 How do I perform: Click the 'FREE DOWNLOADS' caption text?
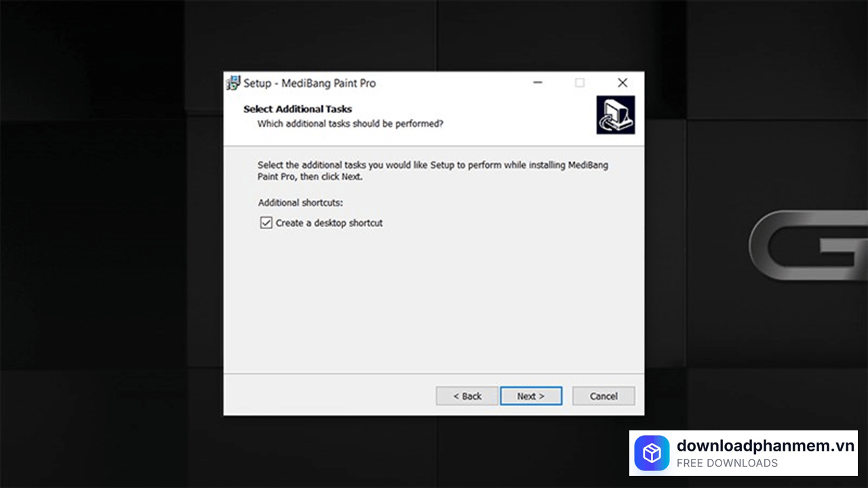(727, 464)
